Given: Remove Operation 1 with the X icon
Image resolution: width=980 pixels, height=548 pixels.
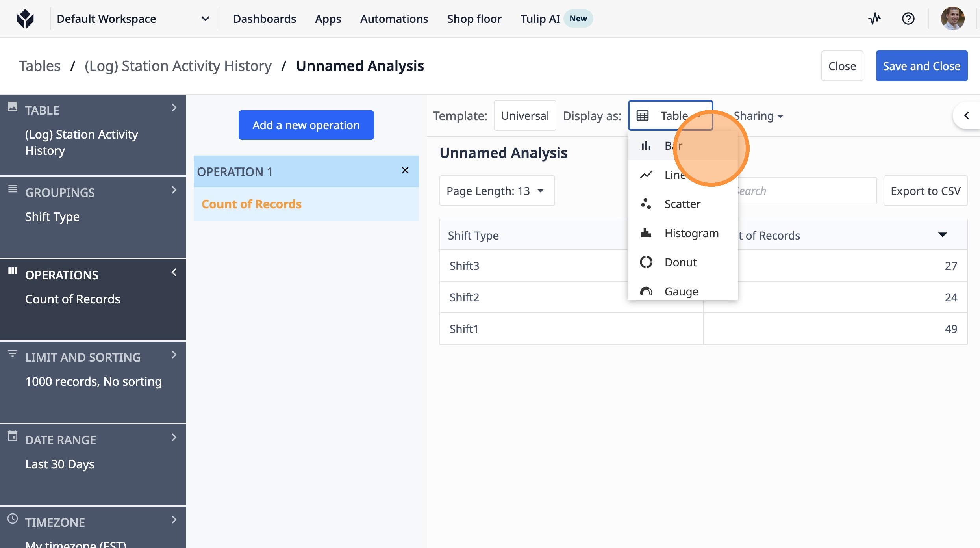Looking at the screenshot, I should click(x=405, y=171).
